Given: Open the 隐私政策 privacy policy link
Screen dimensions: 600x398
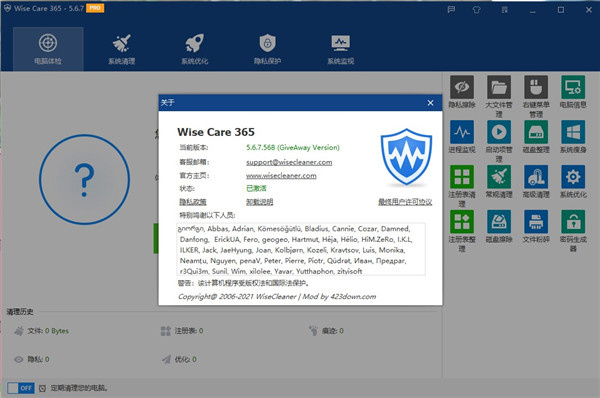Looking at the screenshot, I should click(193, 202).
